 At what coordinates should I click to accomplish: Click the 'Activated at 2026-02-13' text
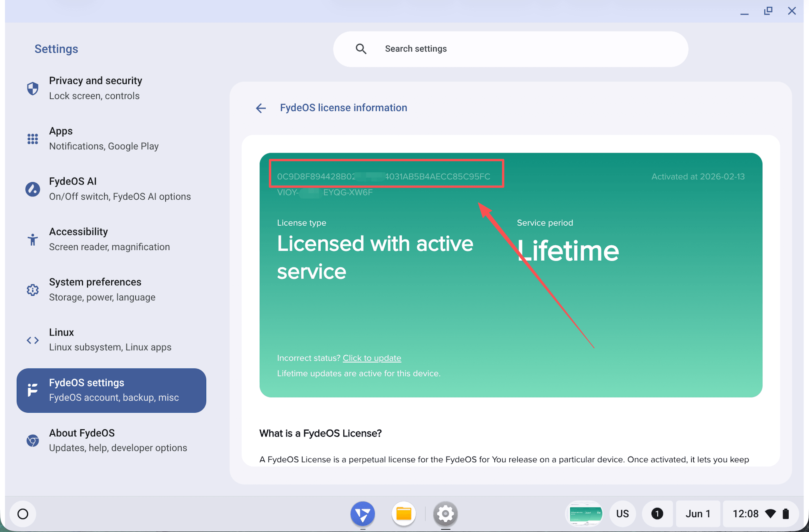[698, 176]
